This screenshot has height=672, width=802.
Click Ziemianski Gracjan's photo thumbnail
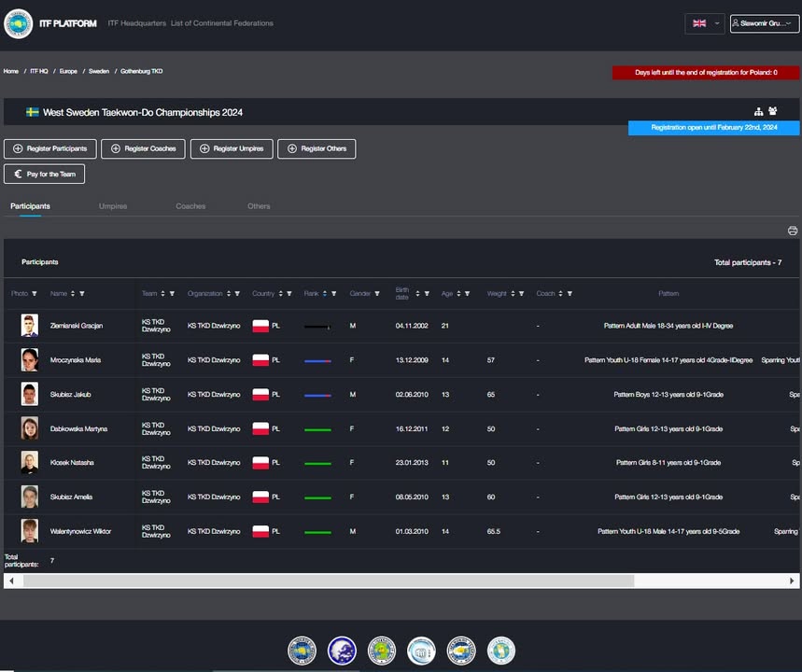30,326
